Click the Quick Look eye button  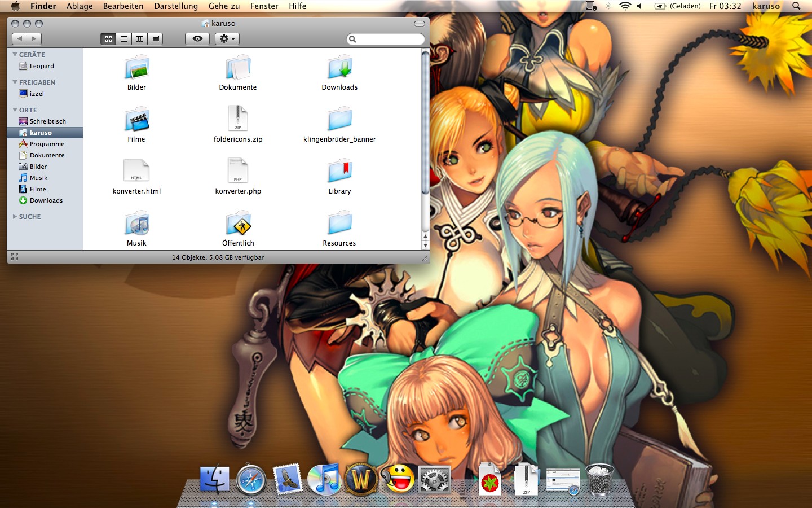click(x=197, y=38)
